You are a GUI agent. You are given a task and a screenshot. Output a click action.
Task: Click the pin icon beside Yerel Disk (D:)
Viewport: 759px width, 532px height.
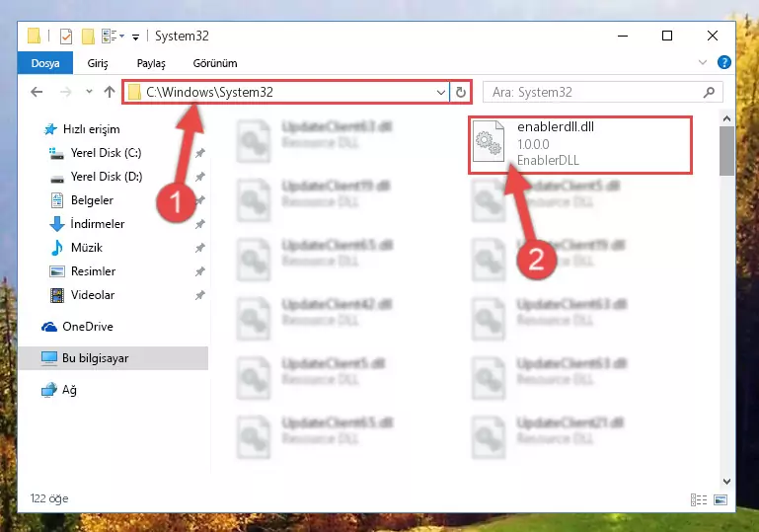click(x=200, y=177)
